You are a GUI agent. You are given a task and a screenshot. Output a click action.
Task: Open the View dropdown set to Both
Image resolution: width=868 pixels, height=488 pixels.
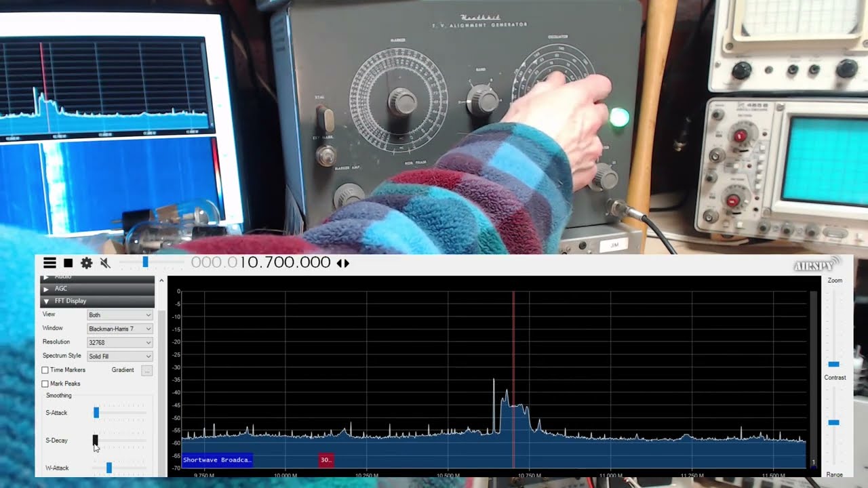[x=119, y=315]
